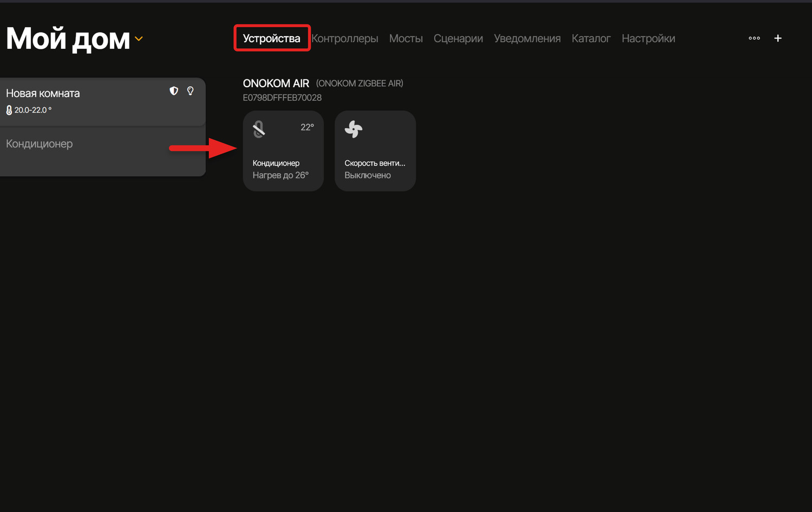
Task: Open the Настройки tab
Action: pos(648,38)
